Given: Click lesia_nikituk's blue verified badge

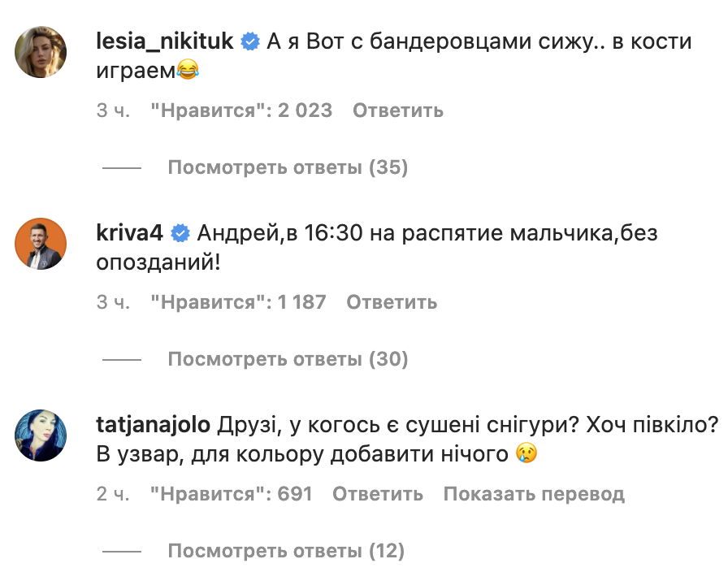Looking at the screenshot, I should point(250,38).
